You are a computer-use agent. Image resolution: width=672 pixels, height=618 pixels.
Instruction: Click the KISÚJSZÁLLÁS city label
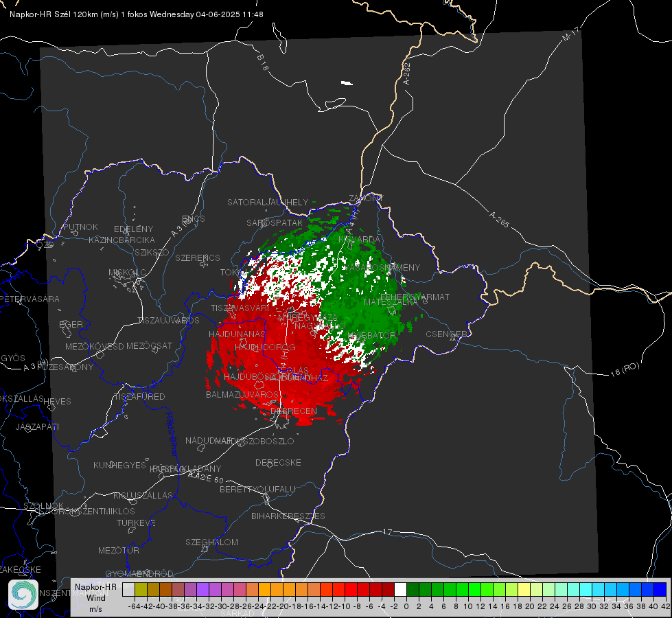[143, 495]
